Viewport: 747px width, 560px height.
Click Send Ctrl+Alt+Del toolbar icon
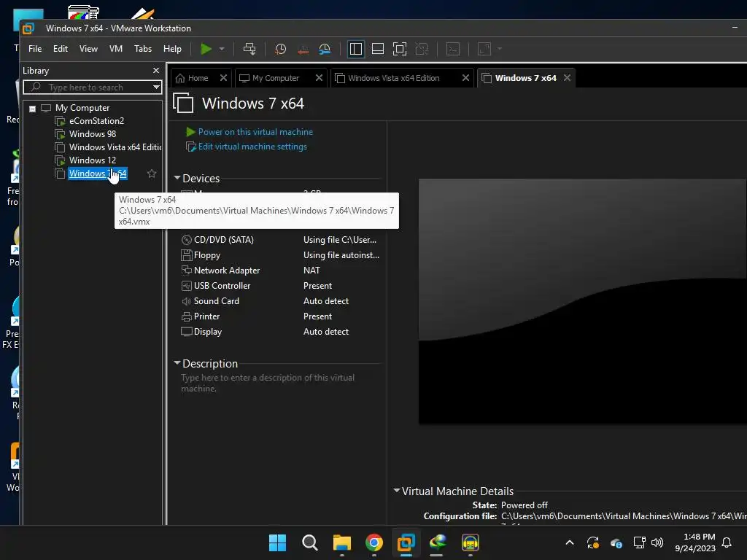tap(249, 49)
